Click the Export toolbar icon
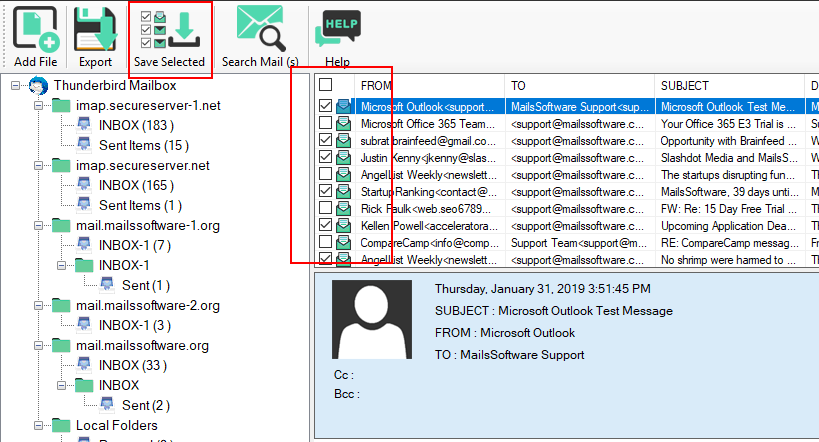819x442 pixels. [95, 29]
